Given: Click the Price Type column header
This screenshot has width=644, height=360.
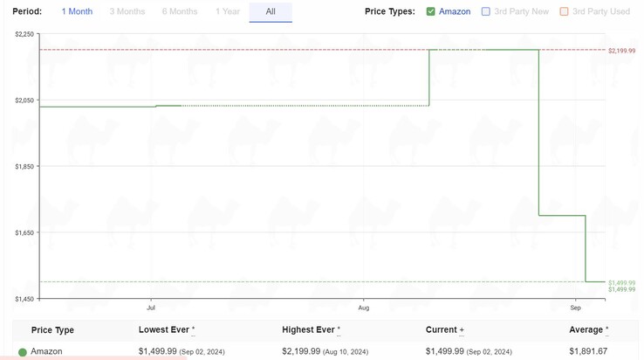Looking at the screenshot, I should click(52, 330).
